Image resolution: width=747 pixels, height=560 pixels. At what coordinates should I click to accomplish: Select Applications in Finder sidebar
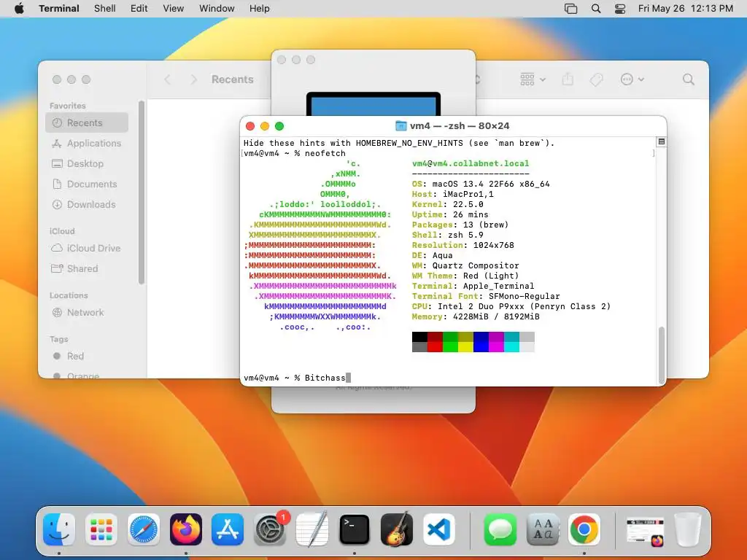(87, 144)
